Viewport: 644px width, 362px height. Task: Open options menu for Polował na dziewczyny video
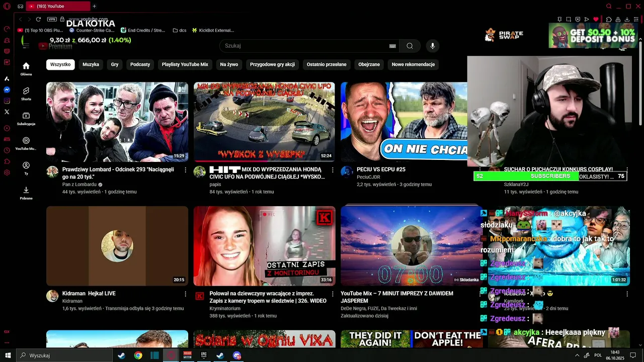coord(332,294)
